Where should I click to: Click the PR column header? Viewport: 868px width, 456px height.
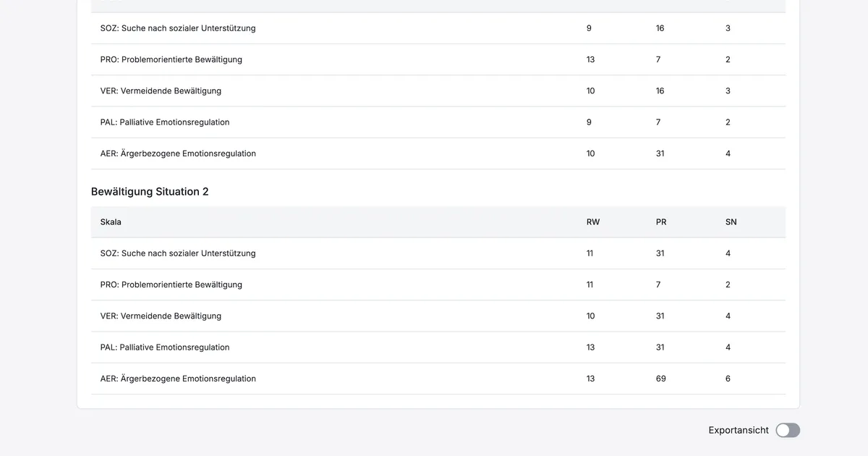[x=661, y=222]
